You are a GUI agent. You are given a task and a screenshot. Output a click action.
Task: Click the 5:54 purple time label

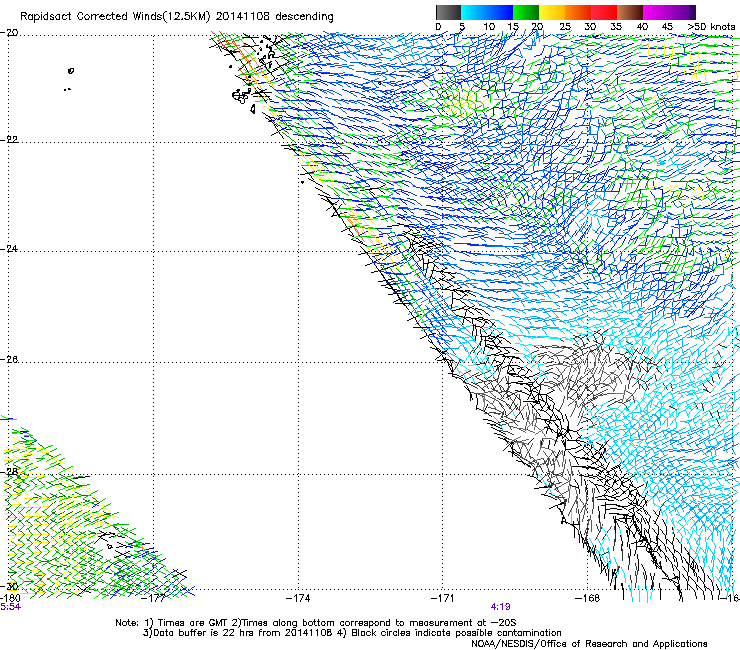click(x=10, y=607)
